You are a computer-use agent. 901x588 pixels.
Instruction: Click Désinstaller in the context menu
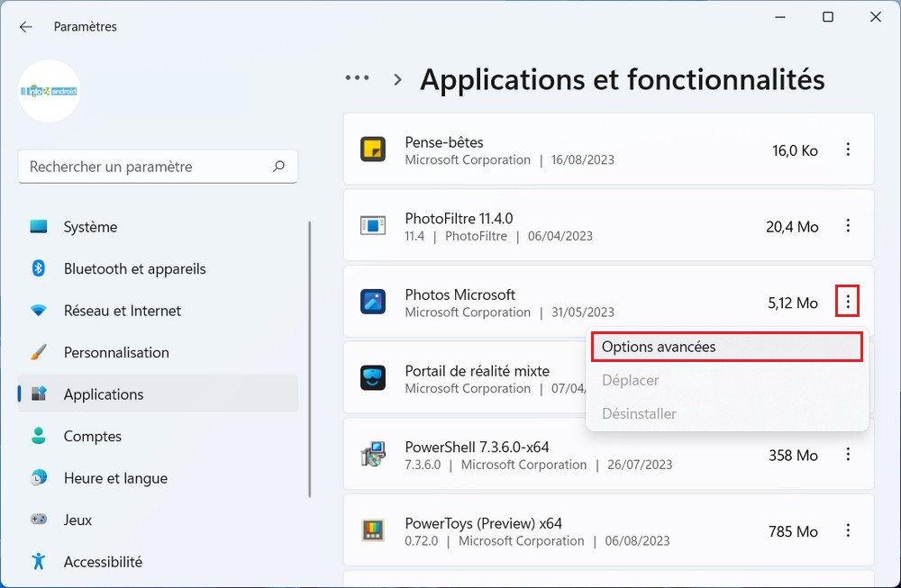pyautogui.click(x=727, y=413)
